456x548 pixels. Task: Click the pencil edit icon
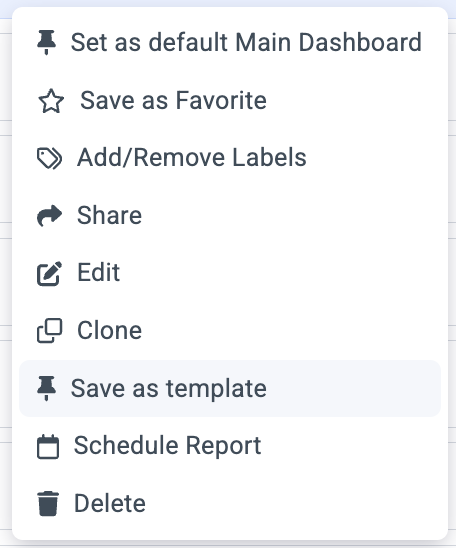pos(49,273)
